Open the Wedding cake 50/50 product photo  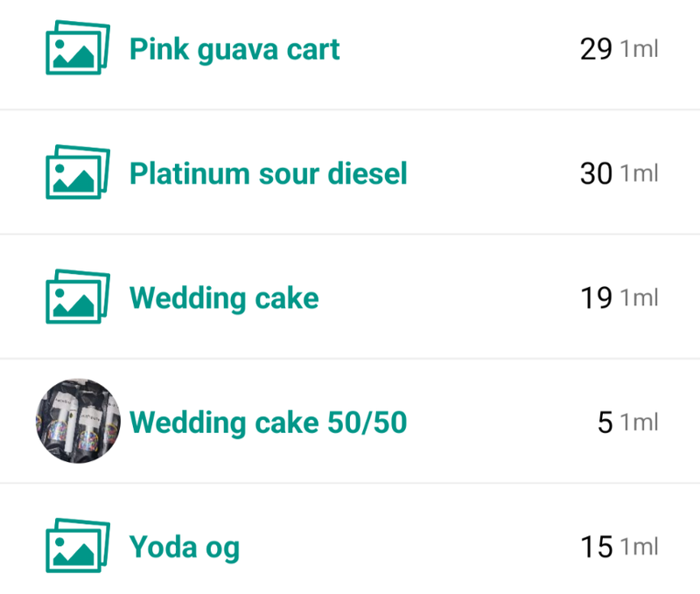click(77, 423)
